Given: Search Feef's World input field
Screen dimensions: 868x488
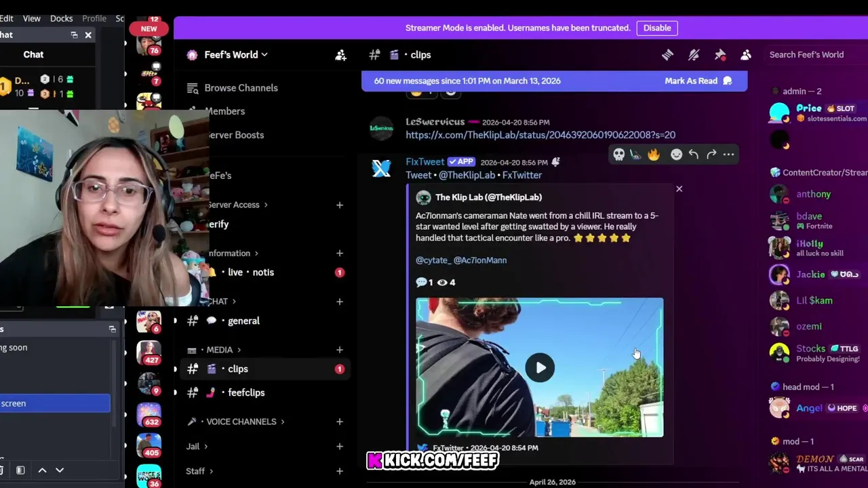Looking at the screenshot, I should coord(816,55).
